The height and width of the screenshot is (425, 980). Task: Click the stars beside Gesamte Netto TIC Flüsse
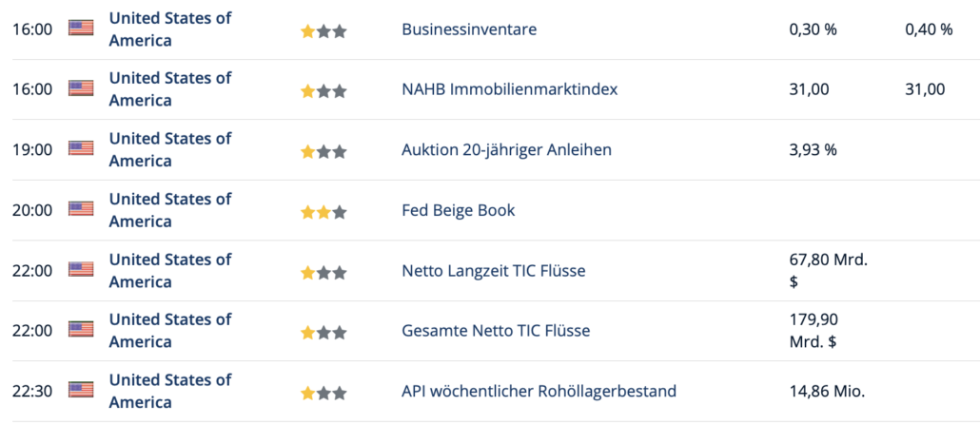coord(323,333)
